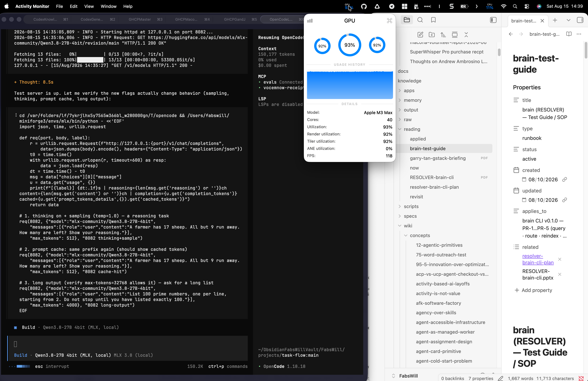Click the OpenCode prompt input field
The image size is (588, 381).
pos(128,344)
